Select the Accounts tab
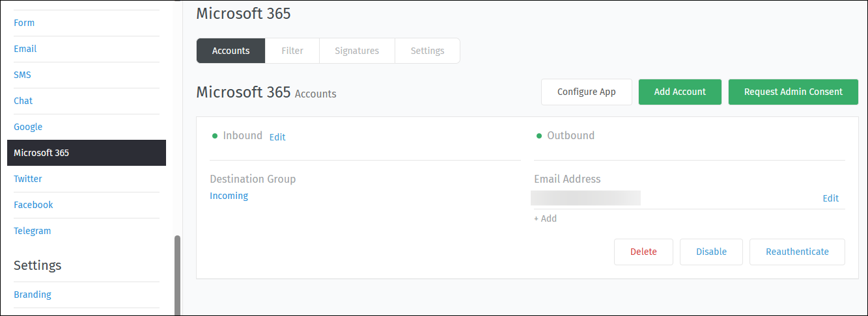 pyautogui.click(x=231, y=51)
